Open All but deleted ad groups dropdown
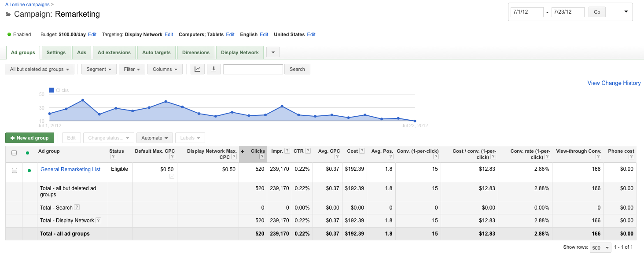This screenshot has width=644, height=254. (40, 69)
